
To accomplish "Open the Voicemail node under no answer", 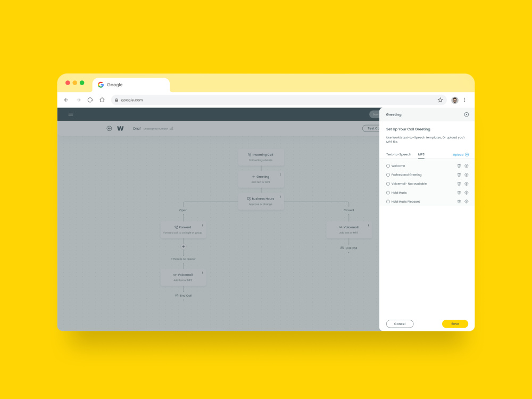I will tap(183, 277).
